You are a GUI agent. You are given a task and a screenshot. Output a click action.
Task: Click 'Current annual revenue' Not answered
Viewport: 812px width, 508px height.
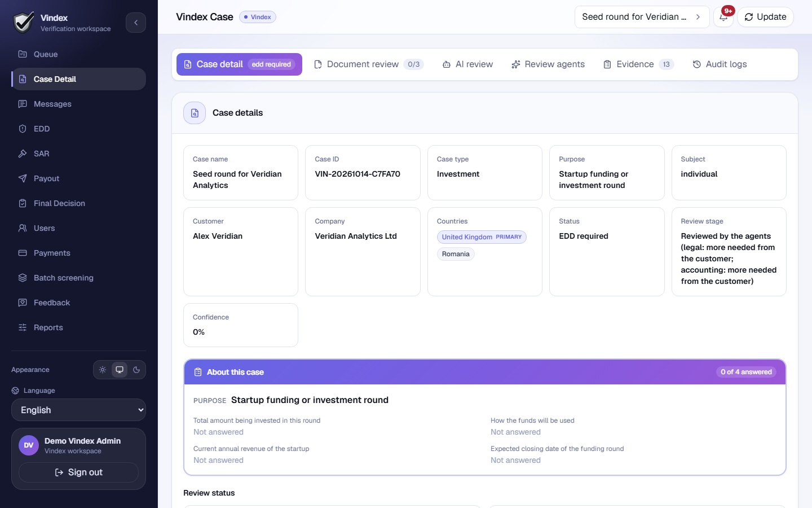tap(218, 460)
